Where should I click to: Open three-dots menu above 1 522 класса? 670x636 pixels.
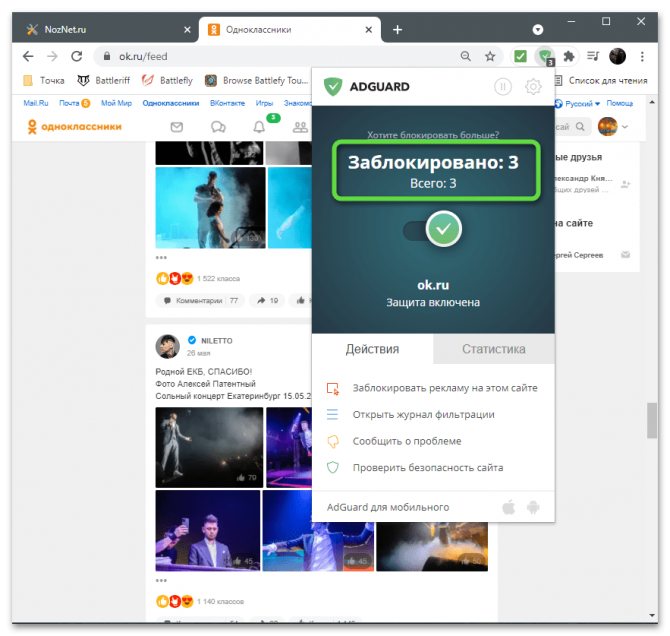point(161,258)
